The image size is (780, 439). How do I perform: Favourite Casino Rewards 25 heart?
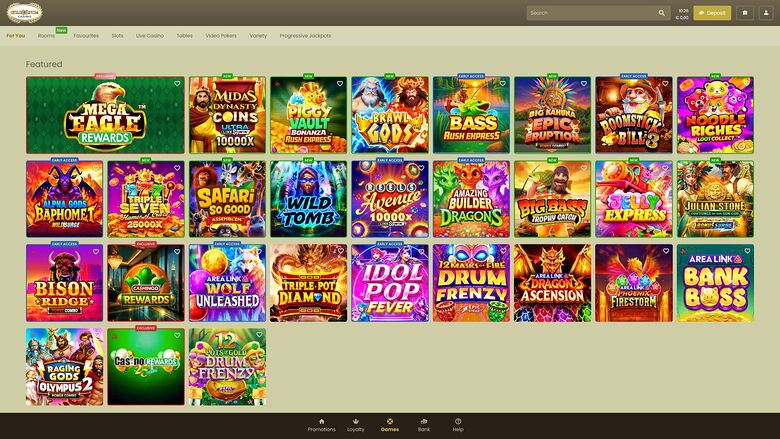[x=177, y=335]
